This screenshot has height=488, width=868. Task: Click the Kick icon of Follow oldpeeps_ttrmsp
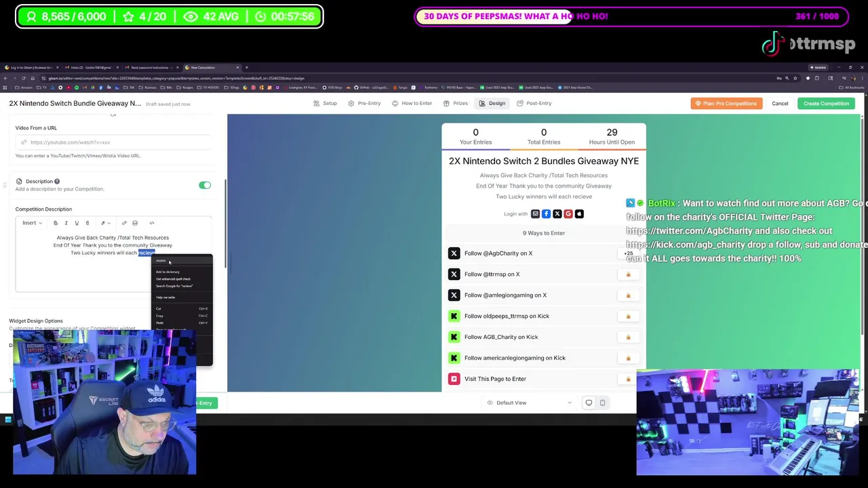(x=454, y=316)
